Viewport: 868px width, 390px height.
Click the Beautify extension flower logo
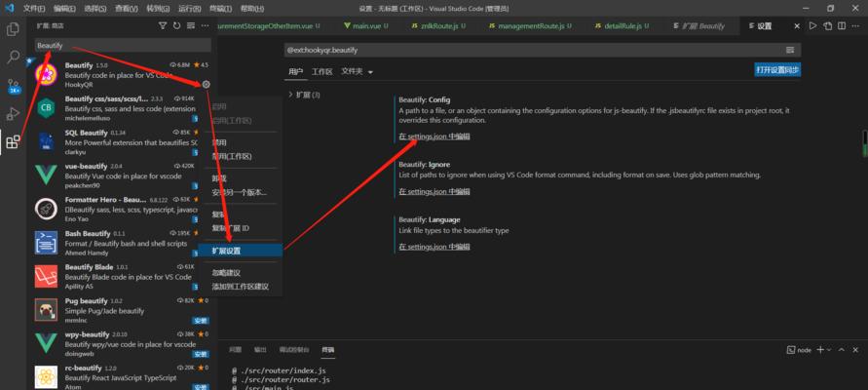coord(46,75)
